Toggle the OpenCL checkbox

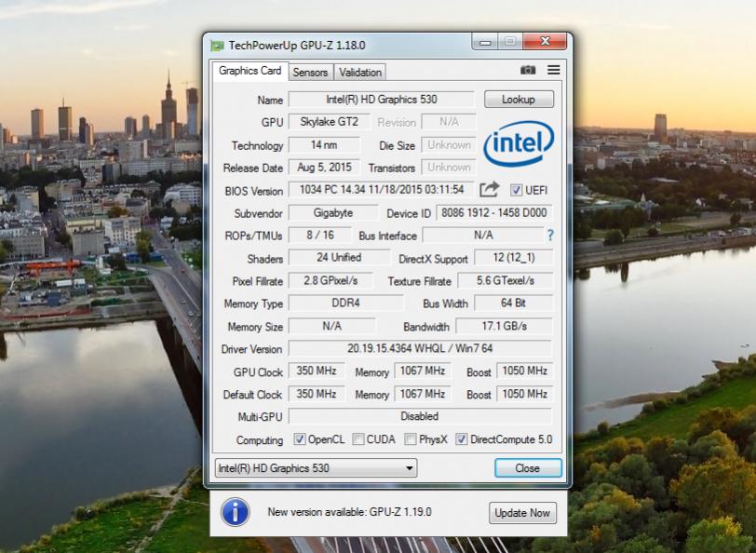[300, 439]
